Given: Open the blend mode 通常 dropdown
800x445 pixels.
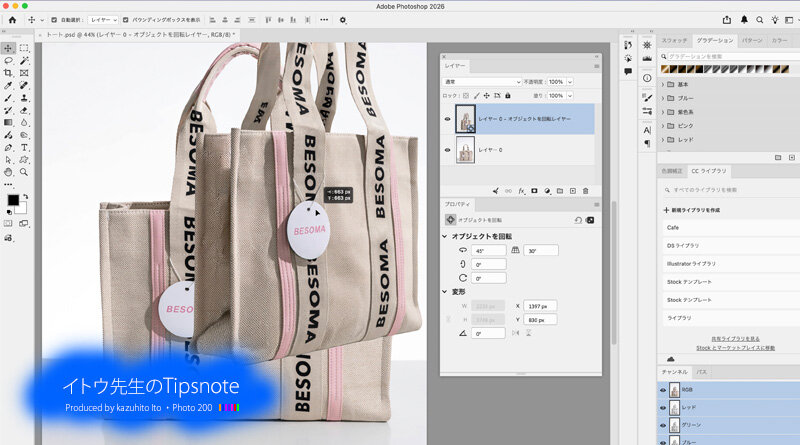Looking at the screenshot, I should (x=482, y=82).
